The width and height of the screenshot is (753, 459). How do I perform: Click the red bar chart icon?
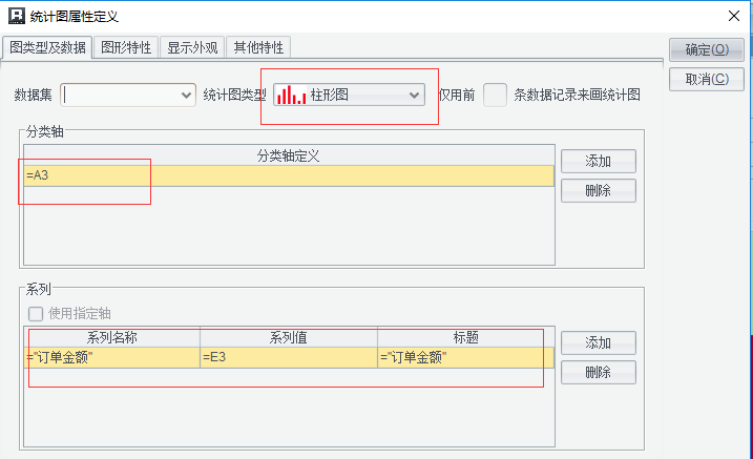(x=291, y=95)
